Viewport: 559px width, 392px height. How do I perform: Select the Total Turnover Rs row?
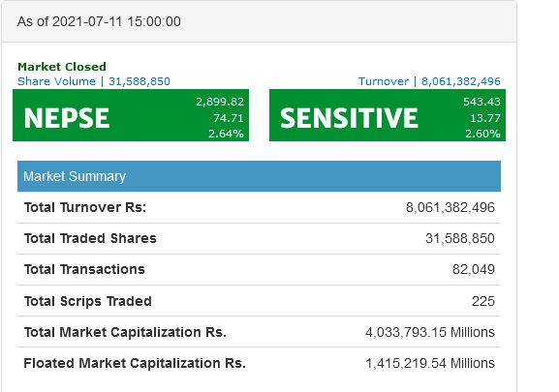pyautogui.click(x=260, y=207)
